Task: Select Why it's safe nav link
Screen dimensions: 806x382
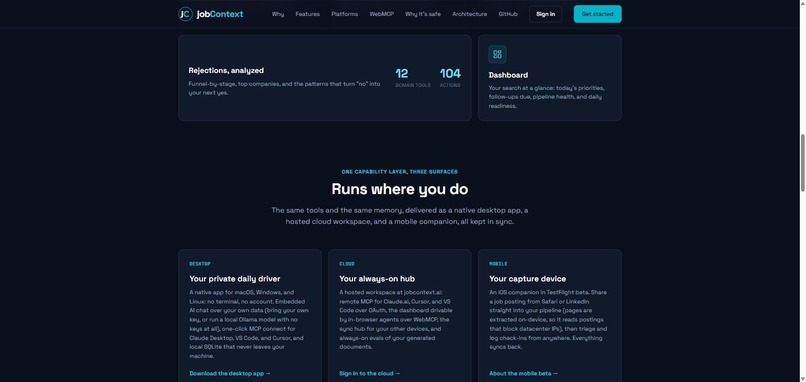Action: click(423, 14)
